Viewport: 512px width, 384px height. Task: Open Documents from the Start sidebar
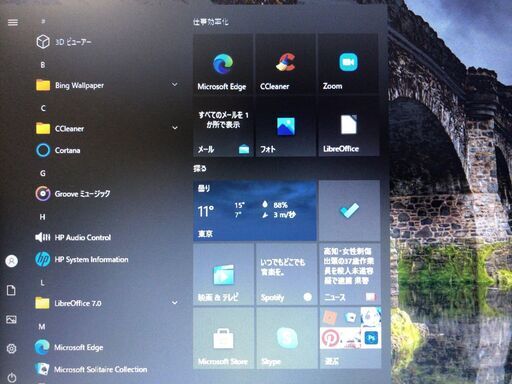(11, 290)
